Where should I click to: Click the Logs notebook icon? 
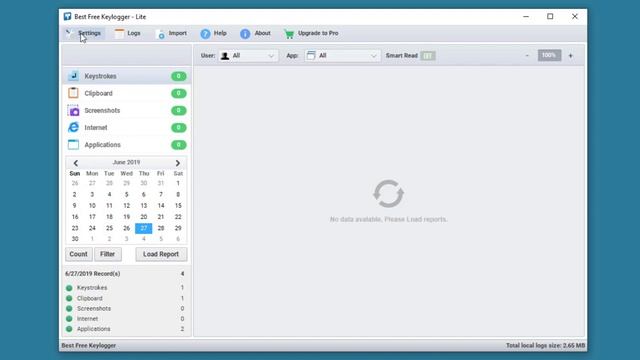(119, 33)
